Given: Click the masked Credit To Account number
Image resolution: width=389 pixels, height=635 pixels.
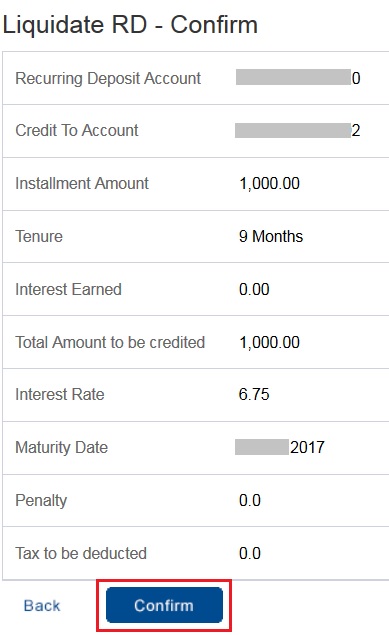Looking at the screenshot, I should coord(298,130).
